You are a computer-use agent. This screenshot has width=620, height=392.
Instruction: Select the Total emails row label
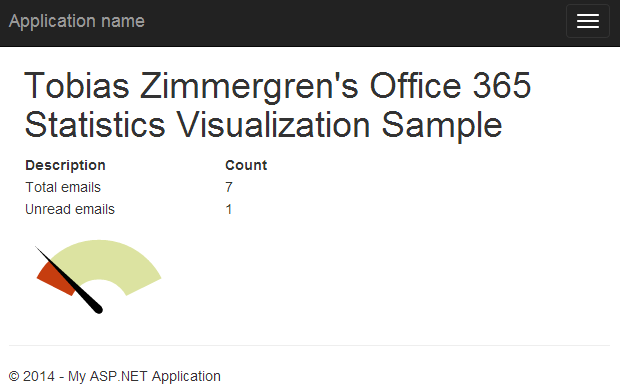click(63, 187)
